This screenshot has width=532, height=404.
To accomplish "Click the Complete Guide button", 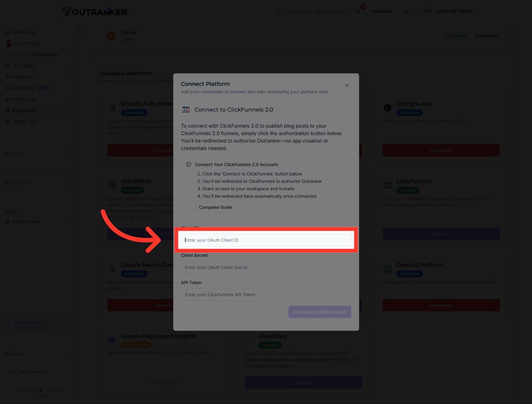I will point(215,207).
